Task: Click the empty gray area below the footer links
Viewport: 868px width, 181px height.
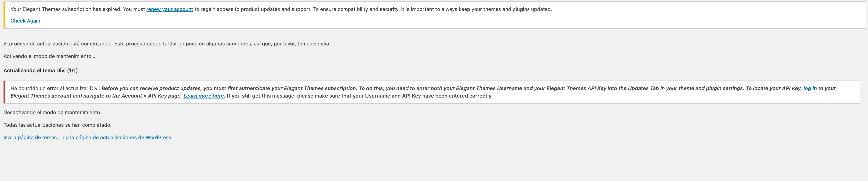Action: (x=434, y=162)
